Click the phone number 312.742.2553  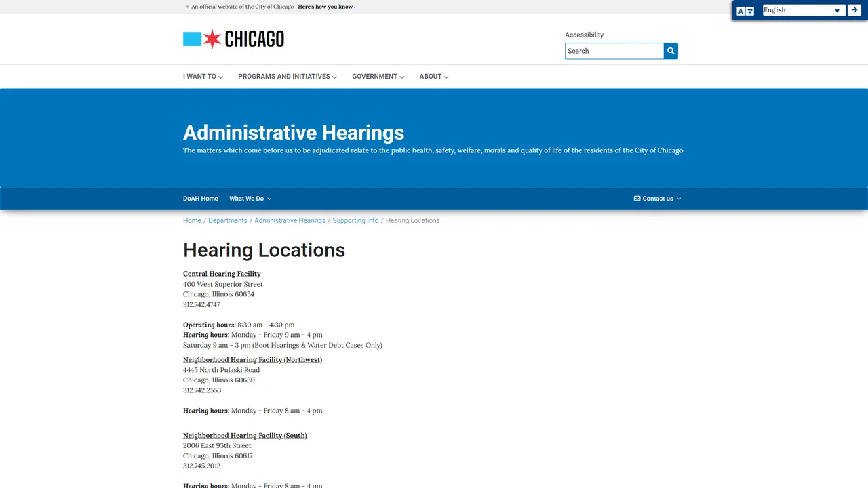(x=202, y=390)
